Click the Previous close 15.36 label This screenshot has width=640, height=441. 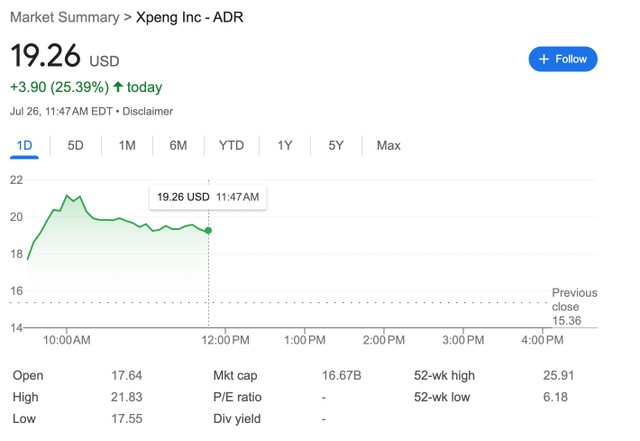pos(574,306)
